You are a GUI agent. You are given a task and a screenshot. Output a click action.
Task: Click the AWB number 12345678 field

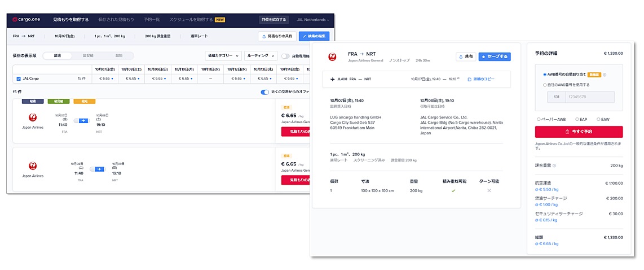[x=590, y=97]
